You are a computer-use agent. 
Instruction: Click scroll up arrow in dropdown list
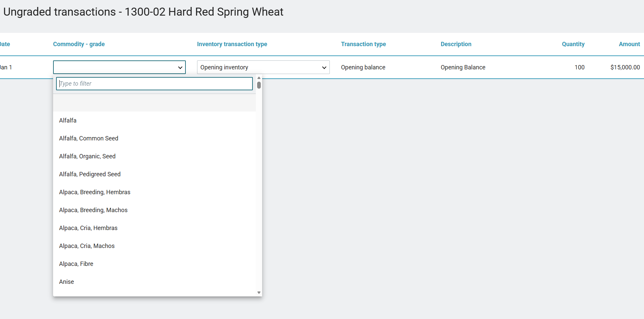pos(259,78)
